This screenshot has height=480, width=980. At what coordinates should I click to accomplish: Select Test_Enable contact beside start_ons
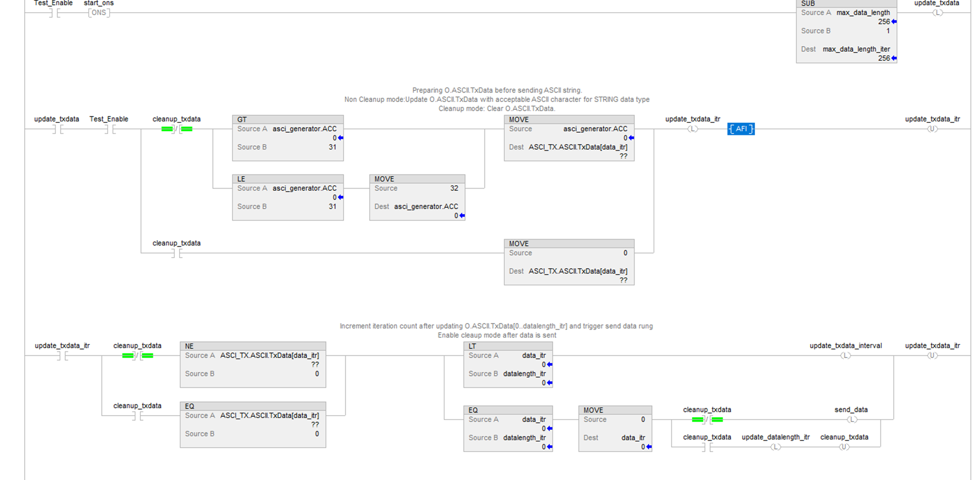53,13
